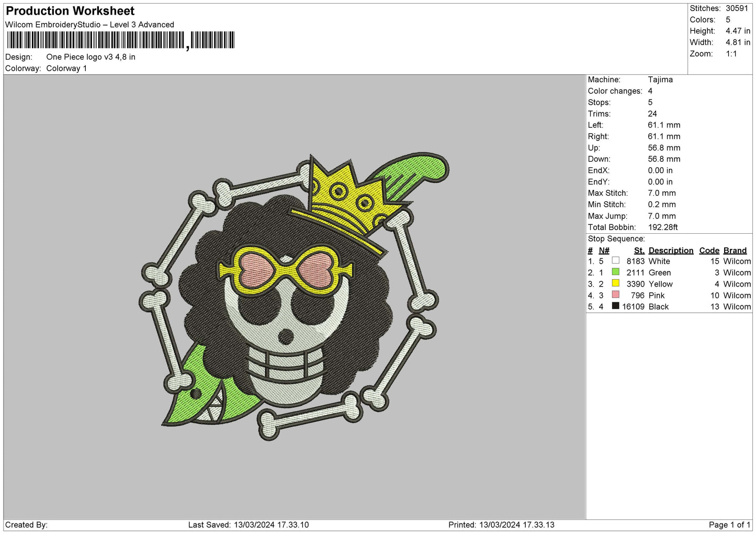Click the Min Stitch value '0.2 mm'
The image size is (756, 534).
(662, 204)
